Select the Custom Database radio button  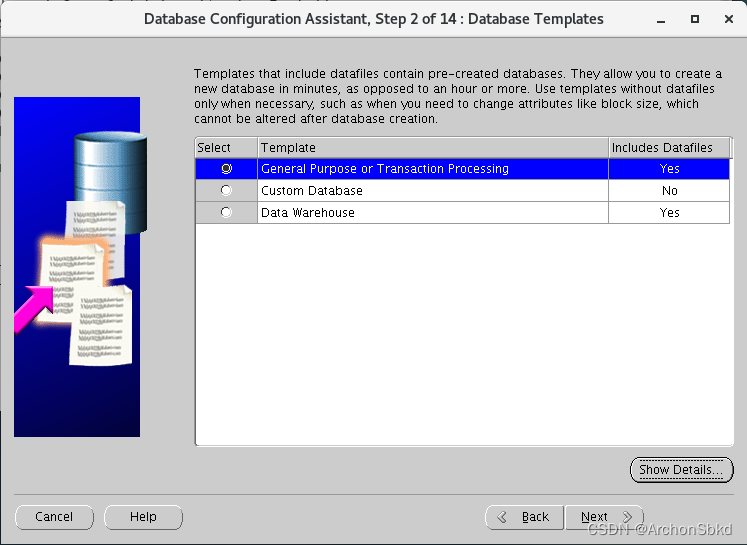226,191
